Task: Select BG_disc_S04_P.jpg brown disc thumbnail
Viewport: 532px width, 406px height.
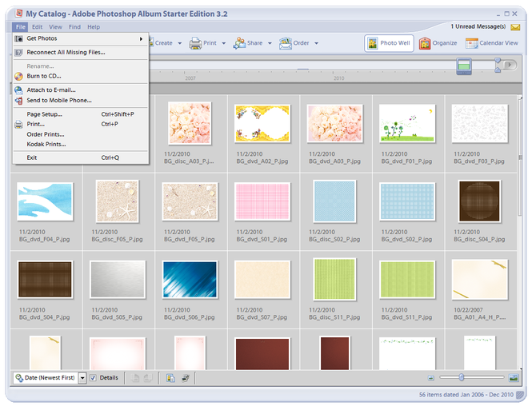Action: pos(479,201)
